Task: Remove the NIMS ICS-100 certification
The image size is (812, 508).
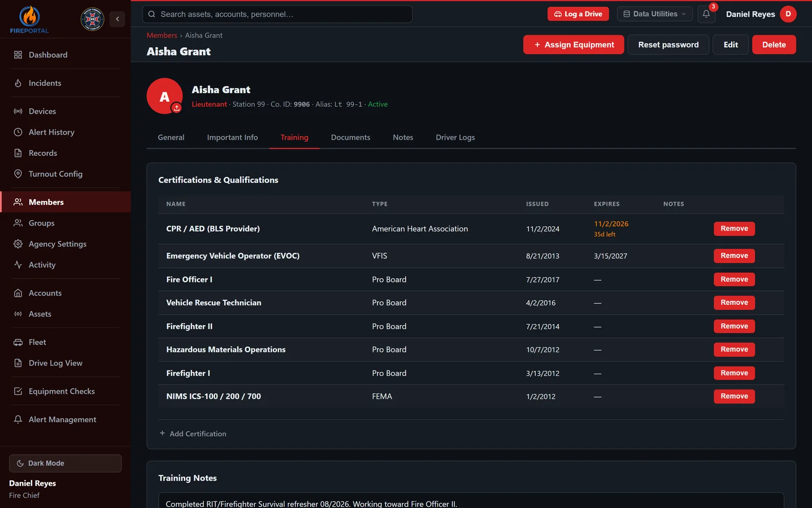Action: [734, 396]
